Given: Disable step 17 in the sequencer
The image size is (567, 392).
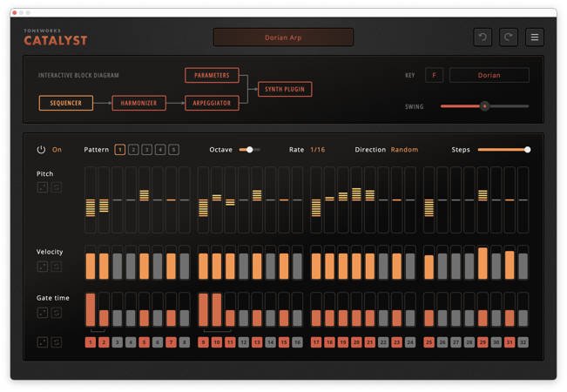Looking at the screenshot, I should [316, 342].
